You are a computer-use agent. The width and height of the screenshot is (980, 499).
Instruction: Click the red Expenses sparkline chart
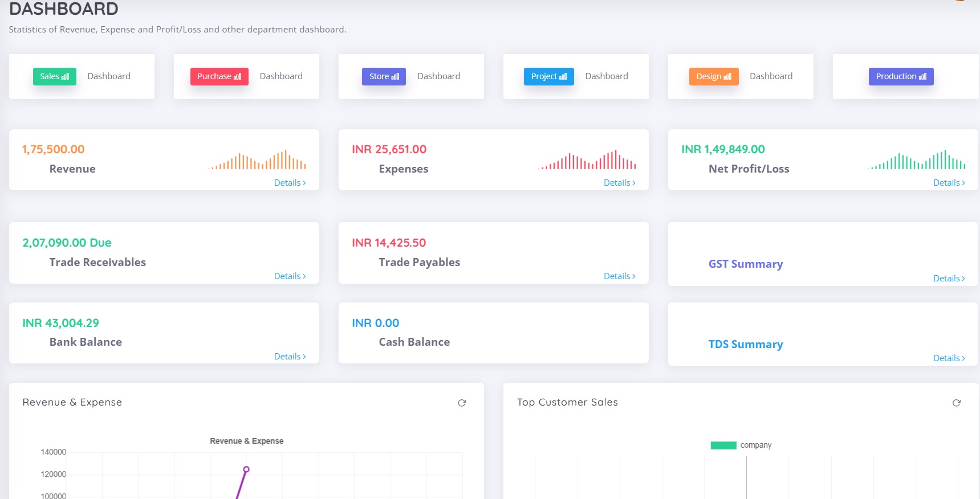click(x=587, y=159)
